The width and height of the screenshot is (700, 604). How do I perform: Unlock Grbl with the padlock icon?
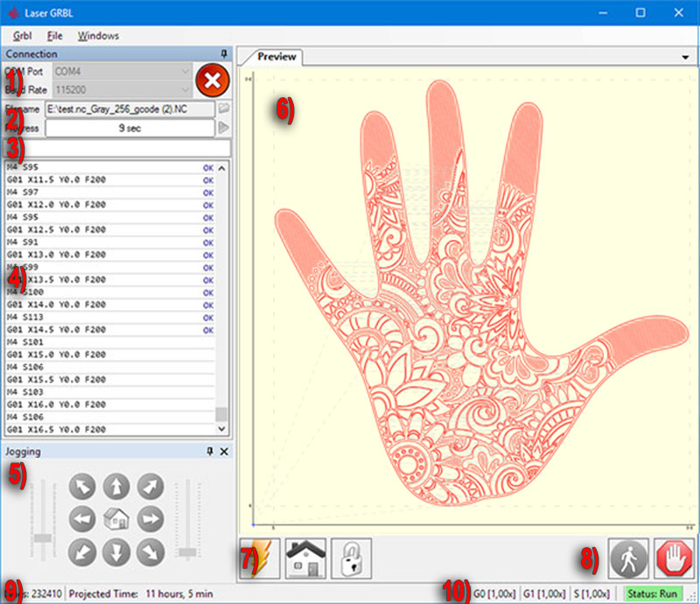pyautogui.click(x=350, y=558)
